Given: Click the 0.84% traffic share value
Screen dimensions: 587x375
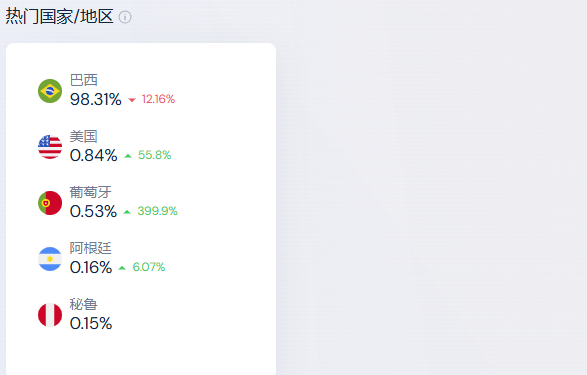Looking at the screenshot, I should pyautogui.click(x=94, y=155).
